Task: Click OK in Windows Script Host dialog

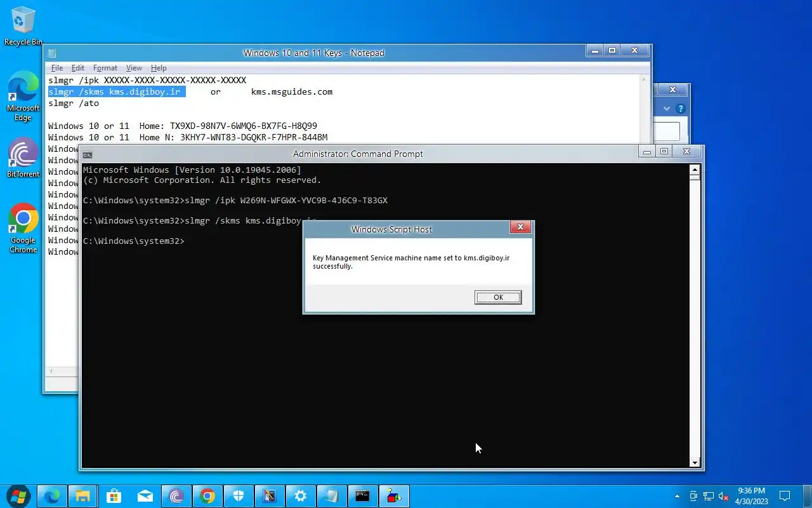Action: pos(498,297)
